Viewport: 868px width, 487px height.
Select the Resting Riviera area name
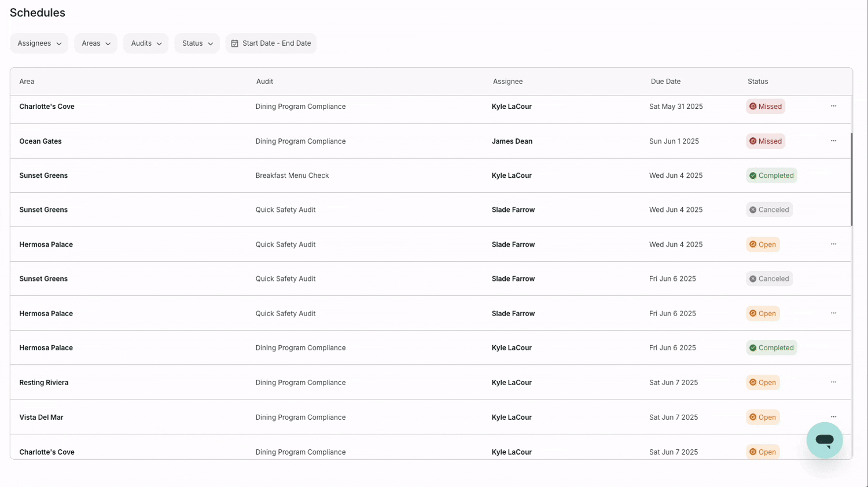pos(44,383)
